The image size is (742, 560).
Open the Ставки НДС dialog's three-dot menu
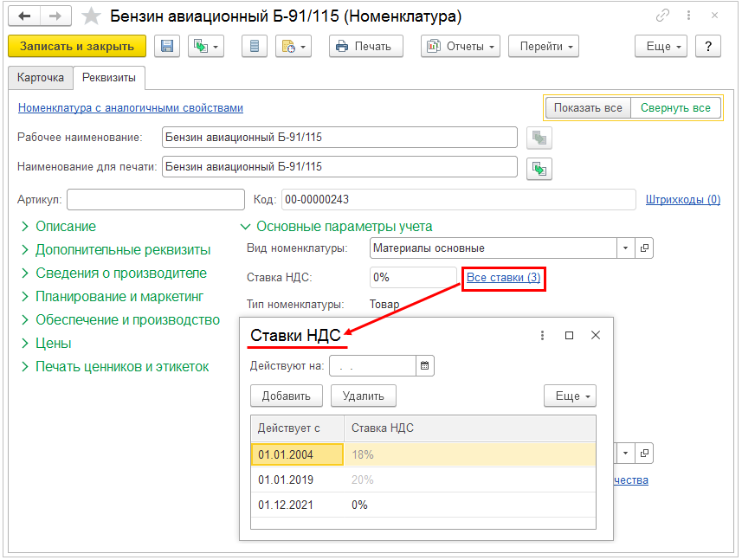[x=542, y=335]
